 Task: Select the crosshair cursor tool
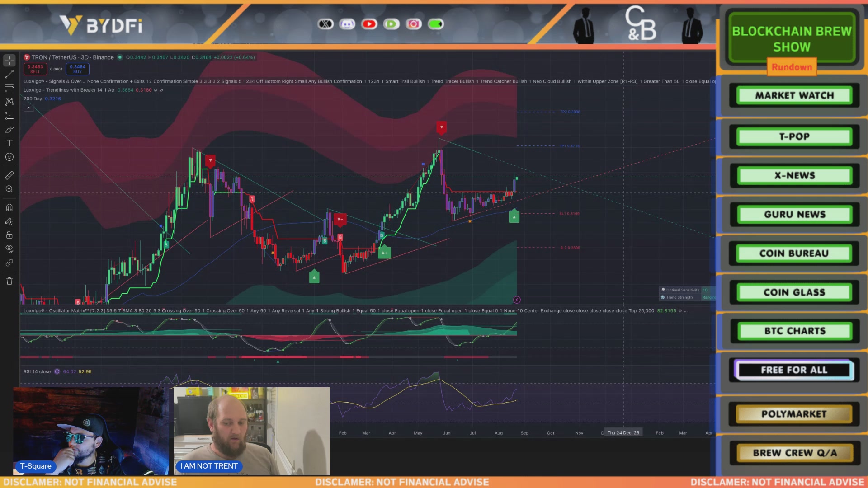(9, 60)
